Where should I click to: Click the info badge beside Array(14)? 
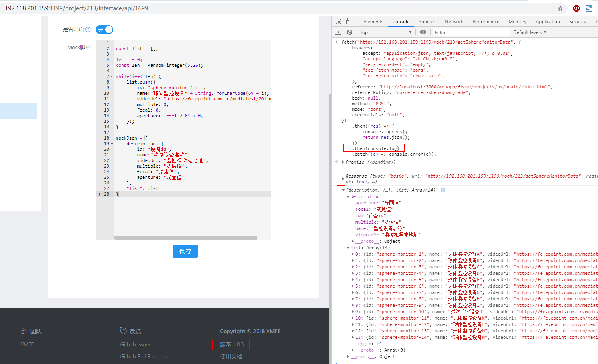[443, 190]
